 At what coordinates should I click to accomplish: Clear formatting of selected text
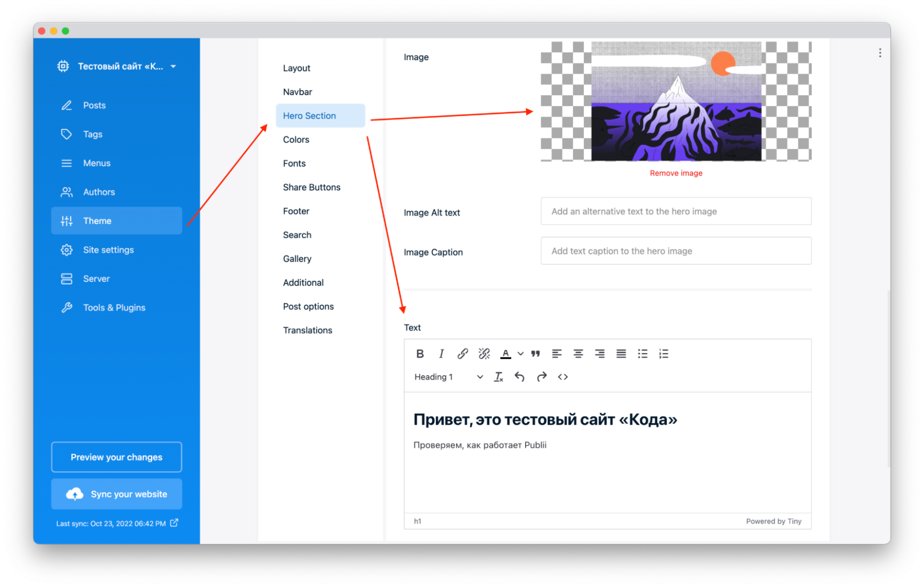click(x=498, y=377)
